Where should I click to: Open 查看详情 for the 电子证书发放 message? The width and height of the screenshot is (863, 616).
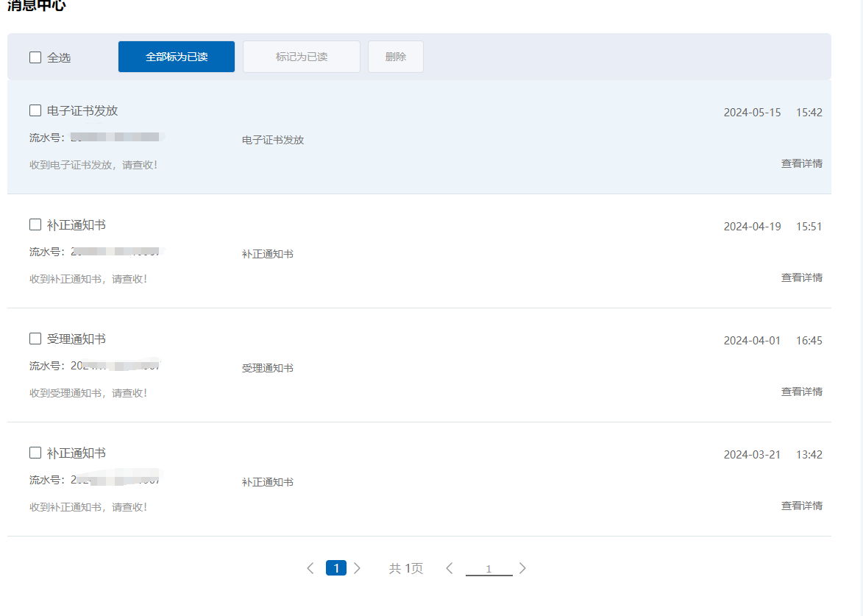point(801,163)
